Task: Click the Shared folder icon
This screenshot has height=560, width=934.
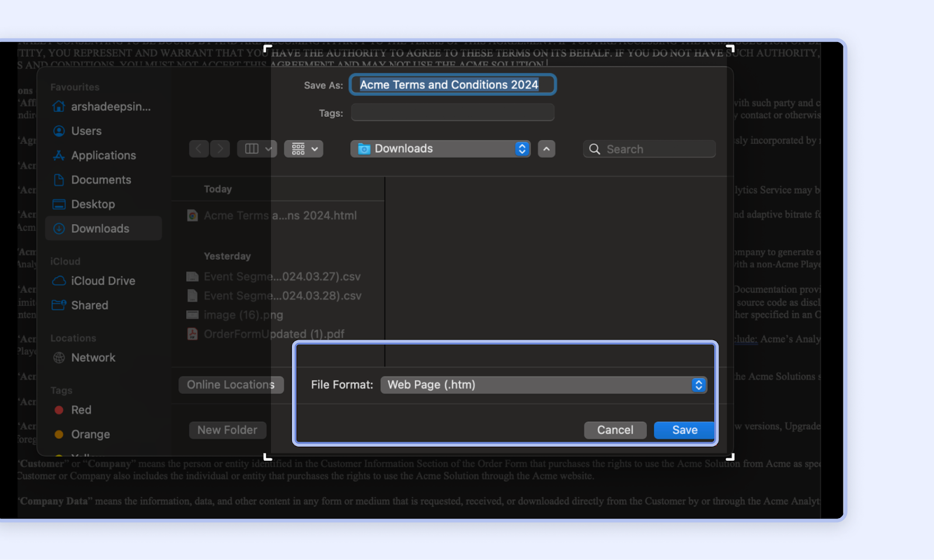Action: tap(59, 306)
